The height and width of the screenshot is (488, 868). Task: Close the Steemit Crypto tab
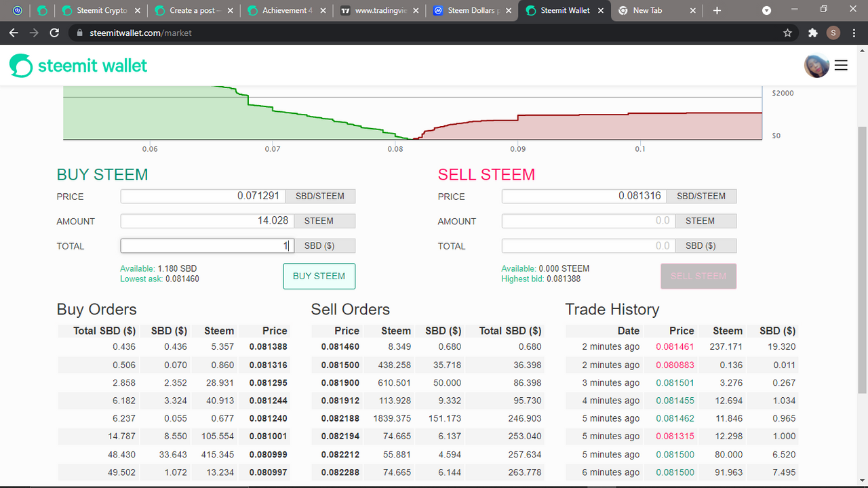[138, 11]
